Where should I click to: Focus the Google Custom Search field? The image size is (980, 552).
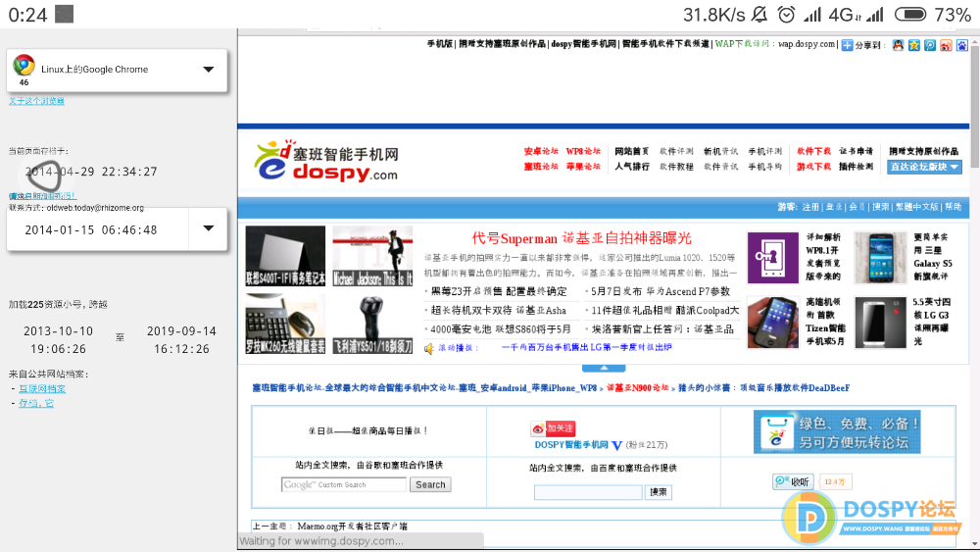344,484
